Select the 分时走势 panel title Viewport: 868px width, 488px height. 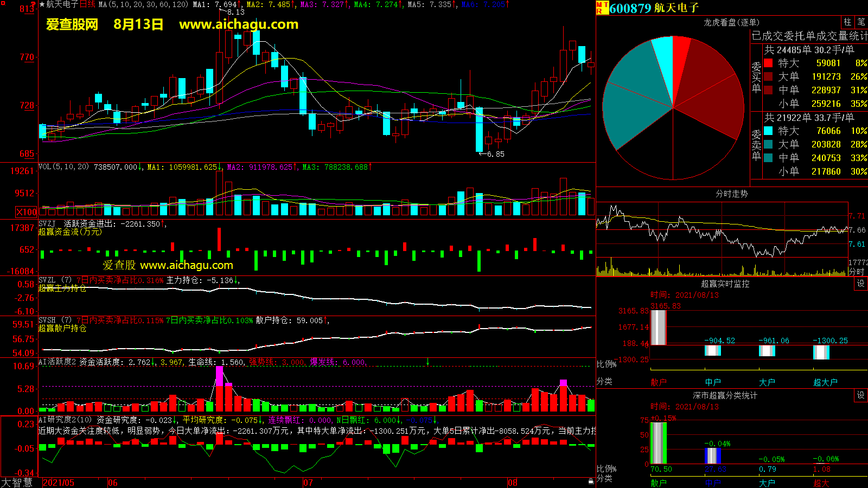tap(731, 194)
